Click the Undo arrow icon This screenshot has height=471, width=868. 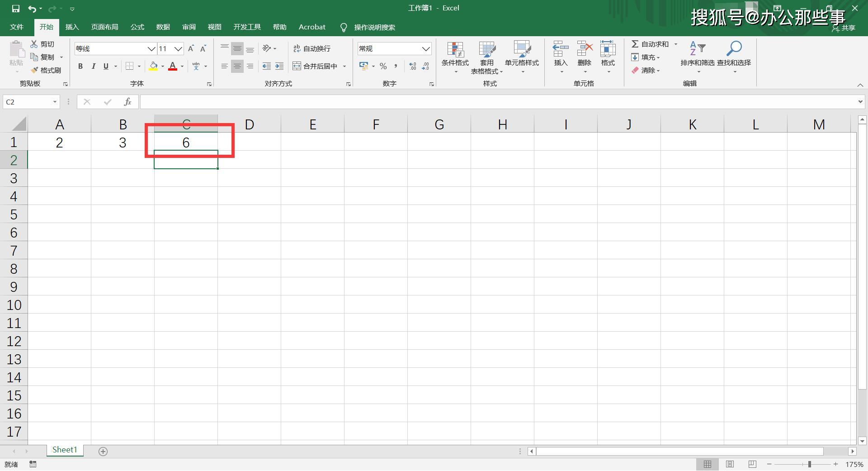click(32, 9)
